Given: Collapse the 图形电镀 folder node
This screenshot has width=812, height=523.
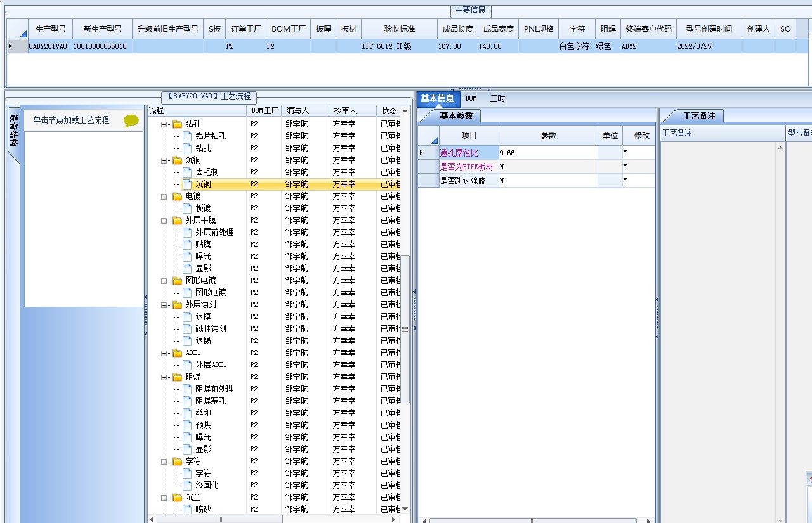Looking at the screenshot, I should point(164,281).
